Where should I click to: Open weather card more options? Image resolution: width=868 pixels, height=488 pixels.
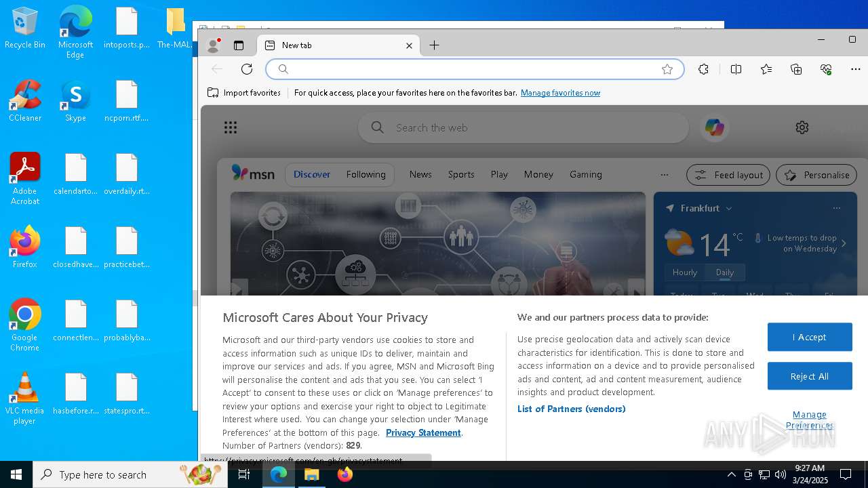(x=837, y=208)
